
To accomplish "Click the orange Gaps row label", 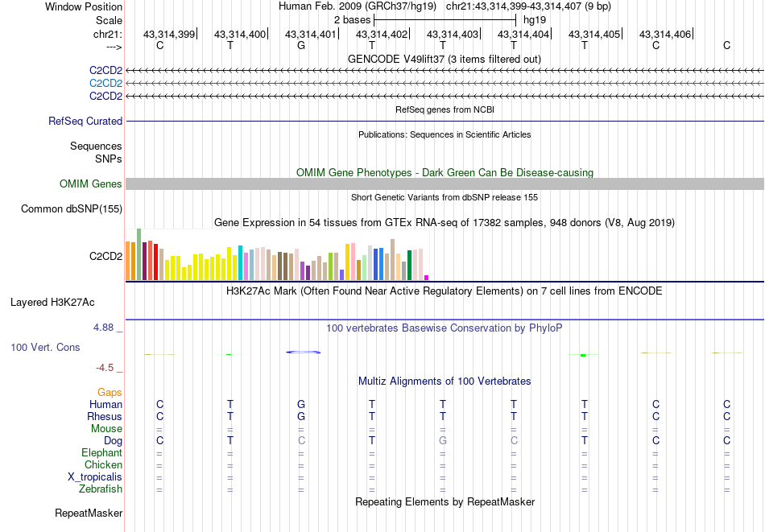I will [110, 393].
